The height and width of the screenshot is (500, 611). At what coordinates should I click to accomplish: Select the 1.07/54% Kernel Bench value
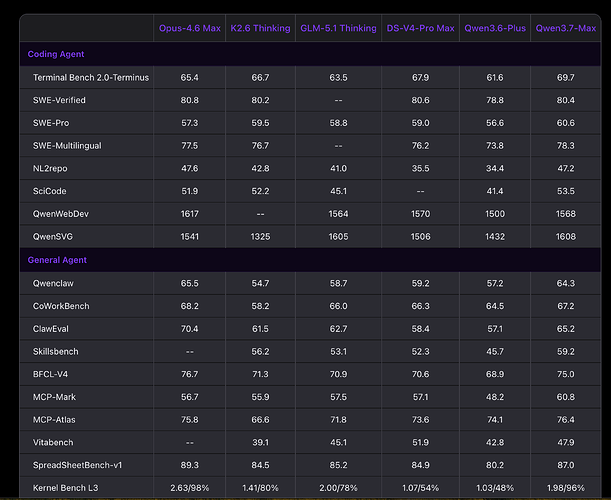tap(420, 488)
